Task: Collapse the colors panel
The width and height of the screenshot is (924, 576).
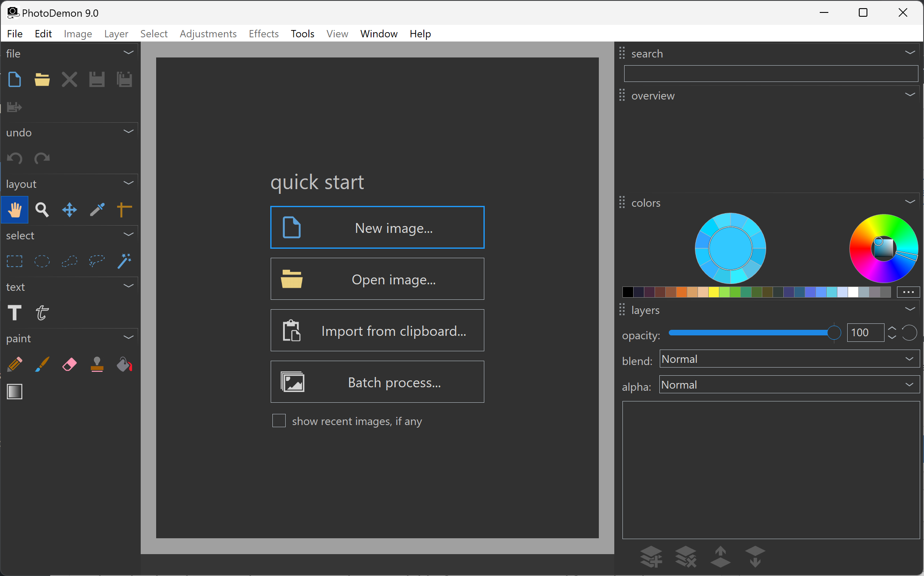Action: (x=910, y=202)
